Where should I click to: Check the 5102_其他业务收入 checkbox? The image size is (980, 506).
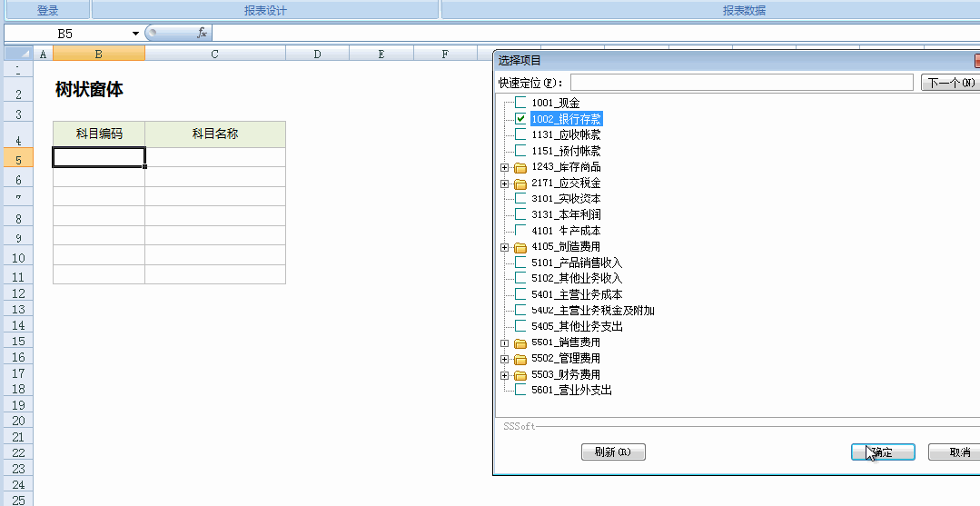[520, 278]
